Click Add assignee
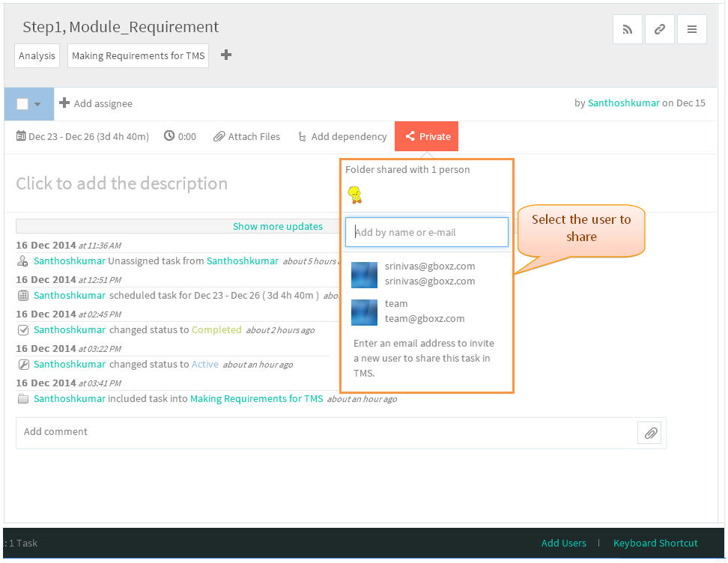 click(96, 103)
